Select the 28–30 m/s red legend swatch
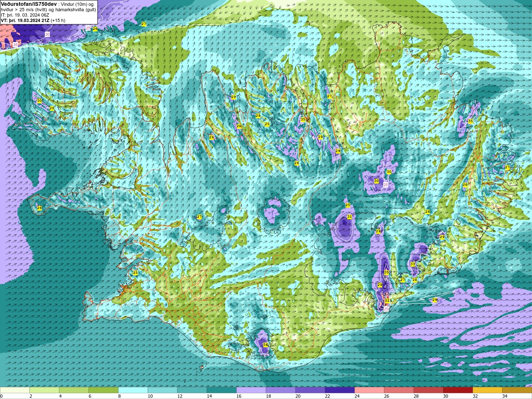532x399 pixels. click(428, 390)
